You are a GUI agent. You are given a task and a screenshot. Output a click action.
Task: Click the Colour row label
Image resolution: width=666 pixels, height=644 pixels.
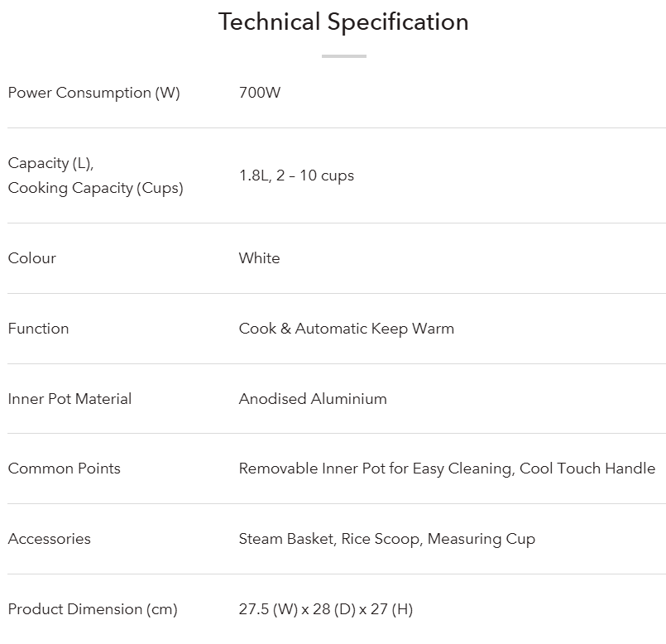(x=32, y=258)
